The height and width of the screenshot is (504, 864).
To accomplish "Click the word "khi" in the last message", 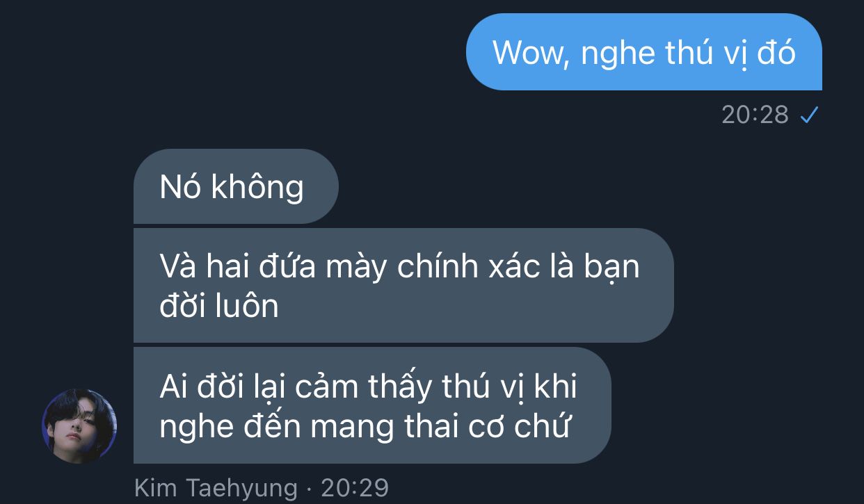I will [555, 387].
